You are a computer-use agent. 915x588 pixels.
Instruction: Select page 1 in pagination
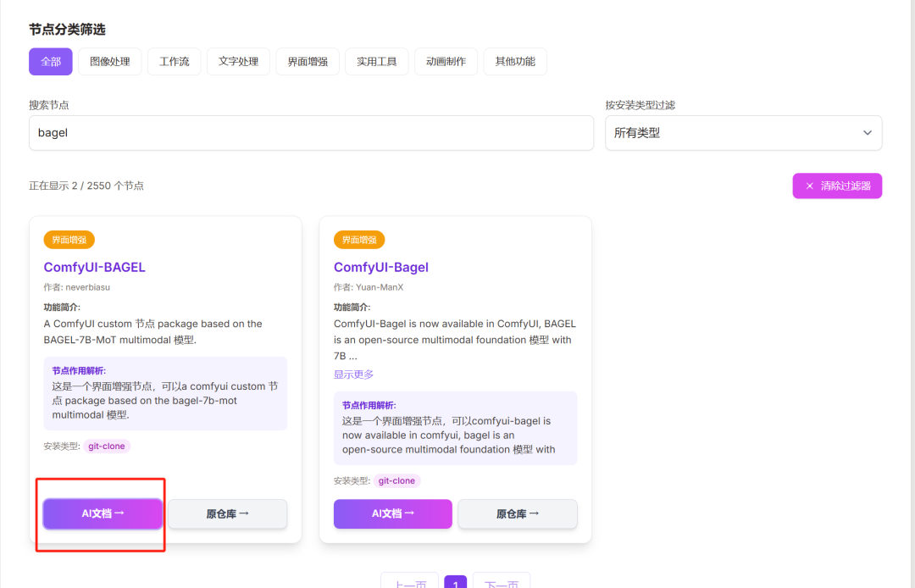[455, 582]
